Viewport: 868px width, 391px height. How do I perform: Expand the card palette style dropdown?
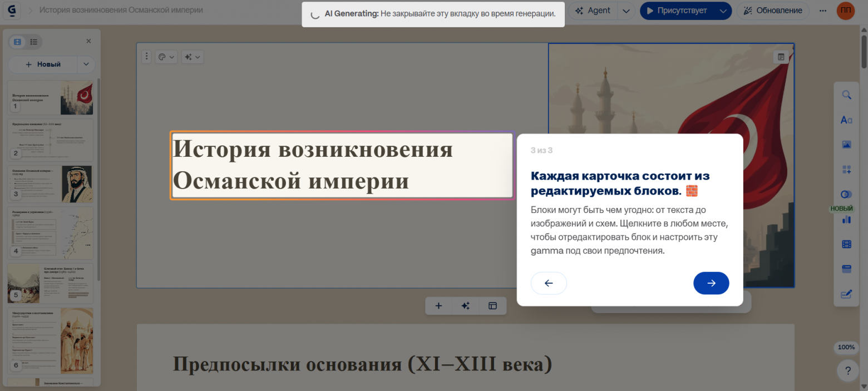tap(166, 57)
